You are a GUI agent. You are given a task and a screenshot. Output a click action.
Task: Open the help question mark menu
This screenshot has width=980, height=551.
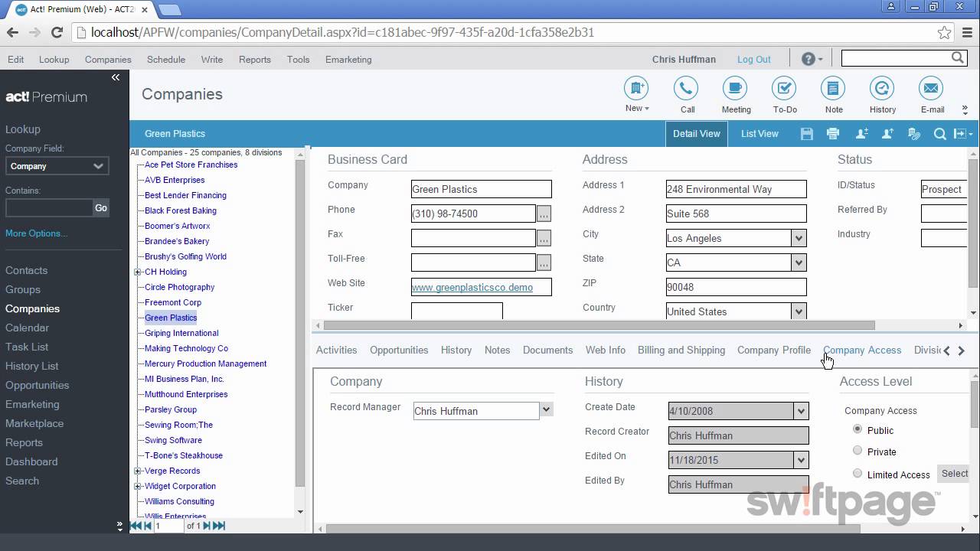812,59
